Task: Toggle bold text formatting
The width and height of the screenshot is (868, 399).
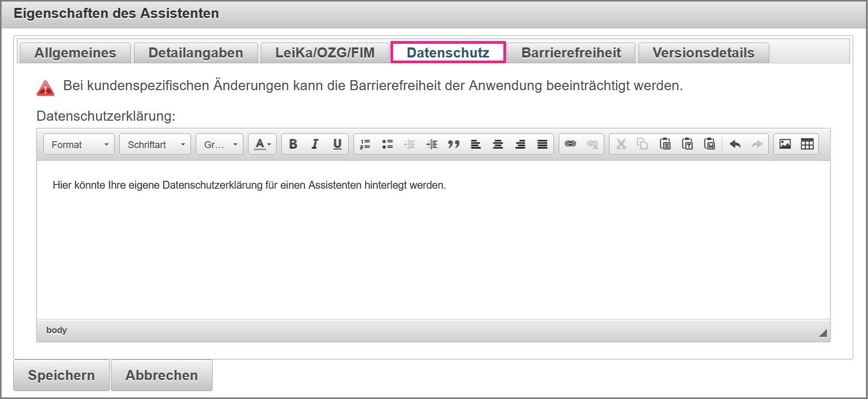Action: [x=293, y=144]
